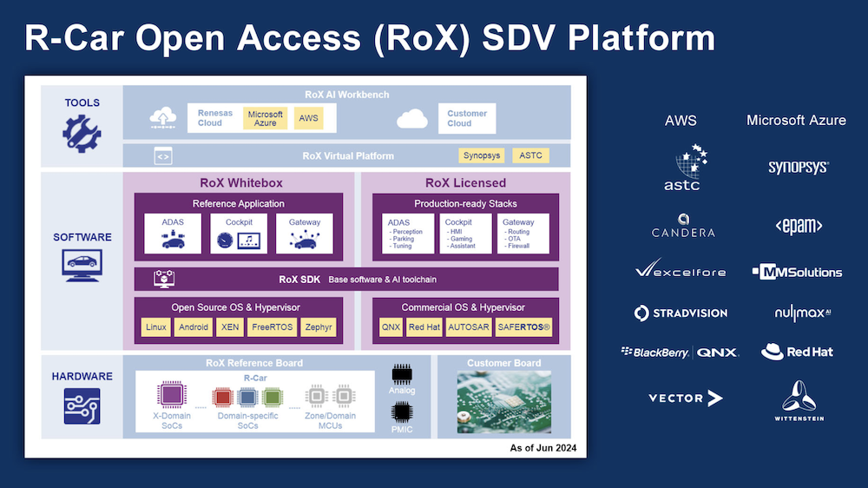Screen dimensions: 868x488
Task: Click the Cockpit gauge and music icon
Action: pos(239,241)
